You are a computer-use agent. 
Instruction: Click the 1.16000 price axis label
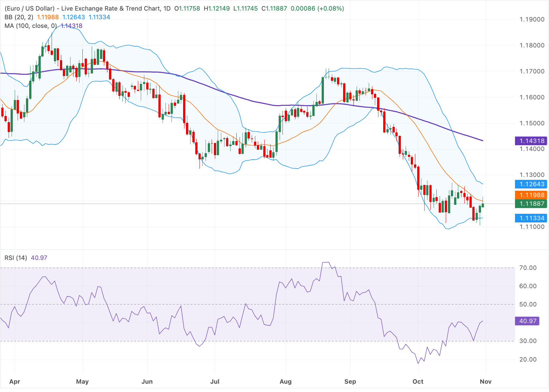point(532,97)
